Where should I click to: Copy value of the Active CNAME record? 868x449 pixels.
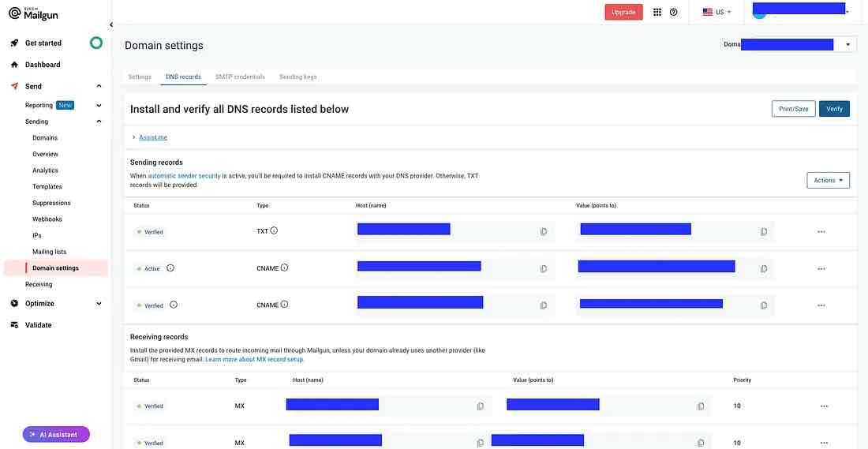(763, 268)
